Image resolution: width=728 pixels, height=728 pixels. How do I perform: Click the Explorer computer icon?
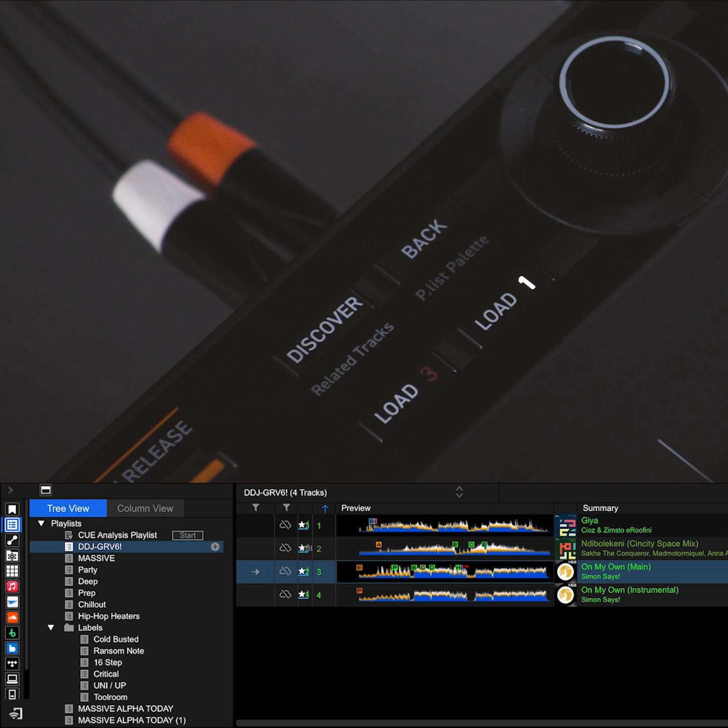pyautogui.click(x=12, y=678)
